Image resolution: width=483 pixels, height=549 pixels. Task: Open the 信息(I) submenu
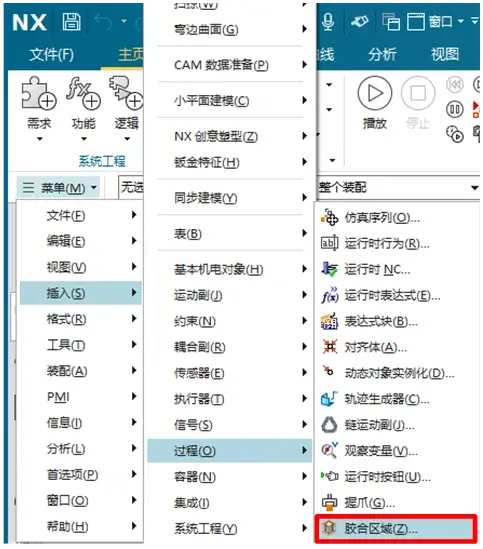(81, 423)
